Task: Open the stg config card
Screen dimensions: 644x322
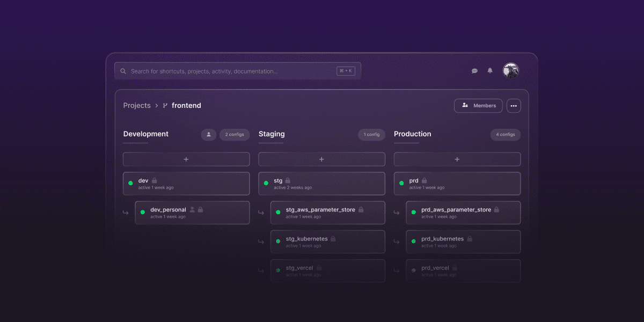Action: click(321, 184)
